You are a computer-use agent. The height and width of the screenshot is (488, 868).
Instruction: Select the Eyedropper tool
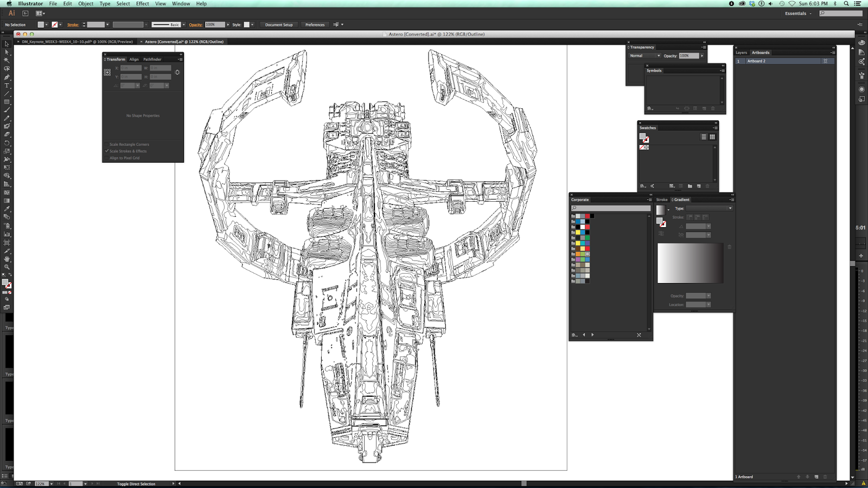(x=7, y=209)
